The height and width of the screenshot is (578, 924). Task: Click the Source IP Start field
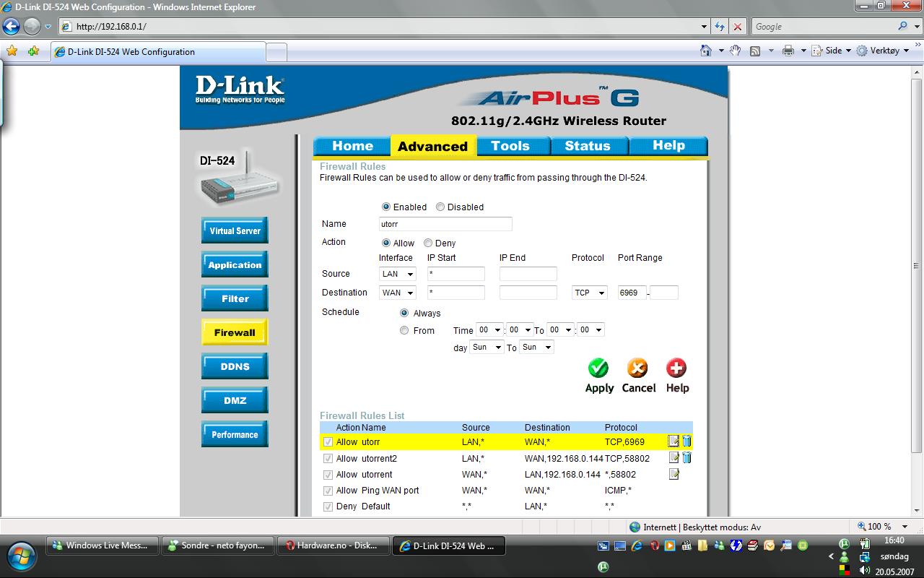coord(456,274)
